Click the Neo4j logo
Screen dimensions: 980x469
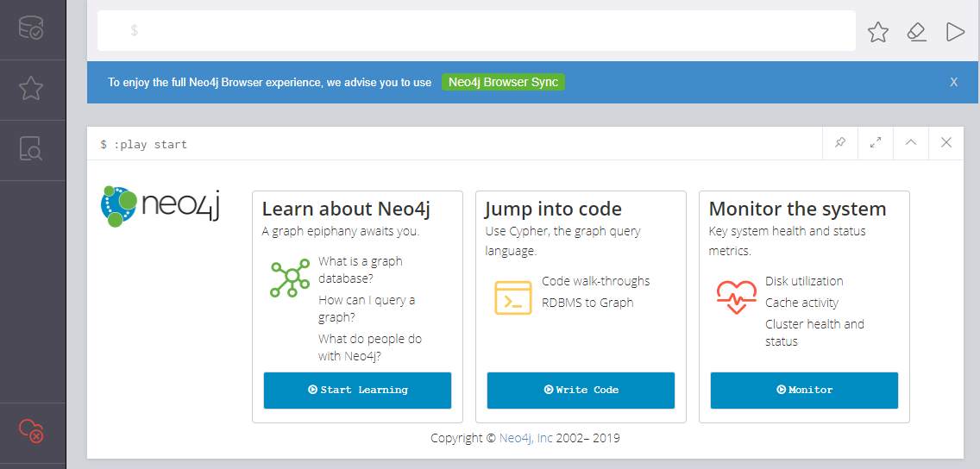tap(160, 206)
